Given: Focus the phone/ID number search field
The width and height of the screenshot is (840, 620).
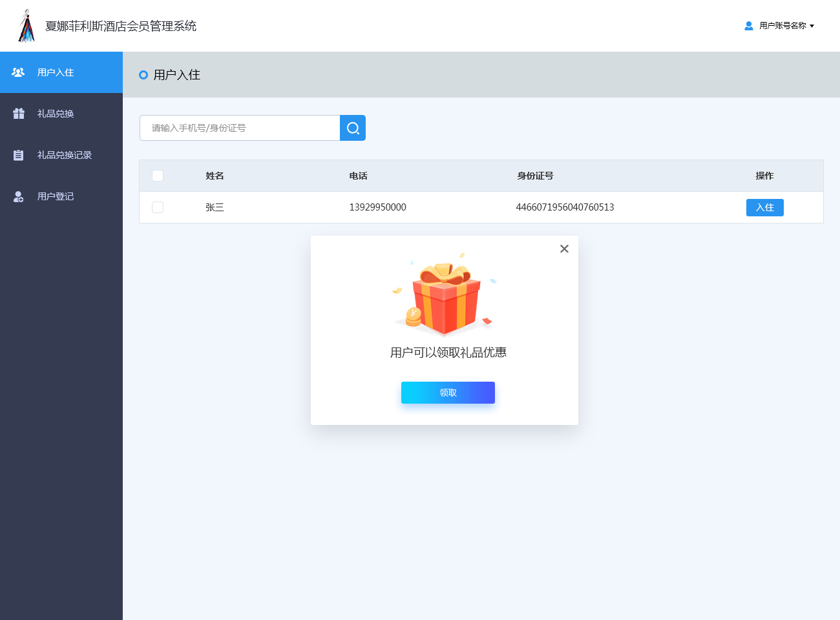Looking at the screenshot, I should [240, 128].
